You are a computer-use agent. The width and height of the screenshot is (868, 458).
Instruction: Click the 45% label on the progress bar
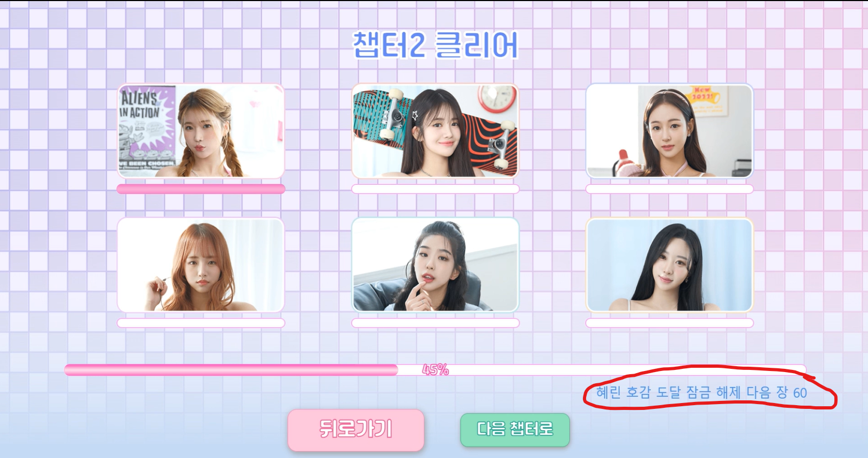pyautogui.click(x=436, y=370)
